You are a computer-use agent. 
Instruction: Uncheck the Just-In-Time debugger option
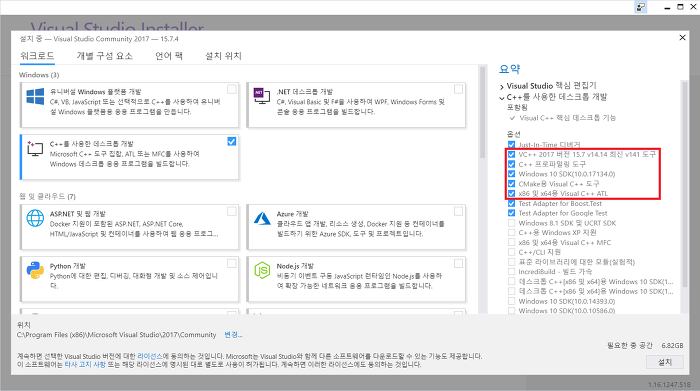click(512, 145)
